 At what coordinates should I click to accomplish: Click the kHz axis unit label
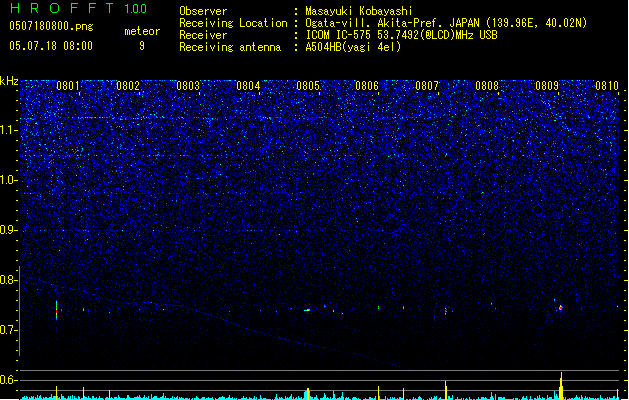point(9,81)
